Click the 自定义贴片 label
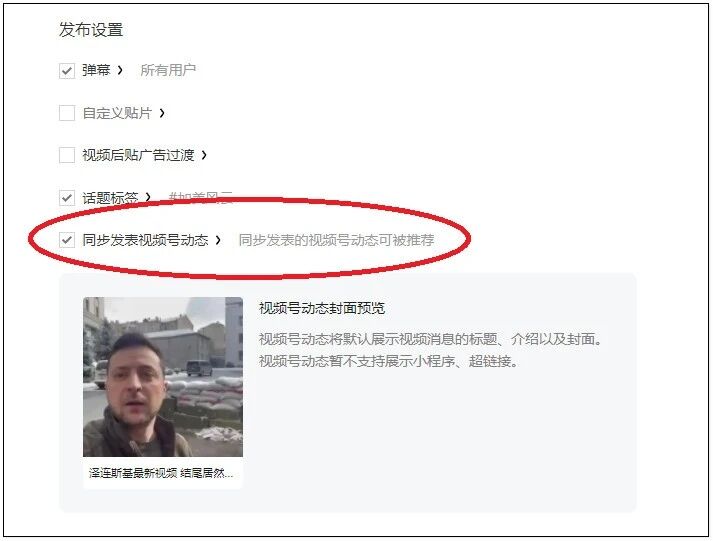 (x=117, y=113)
